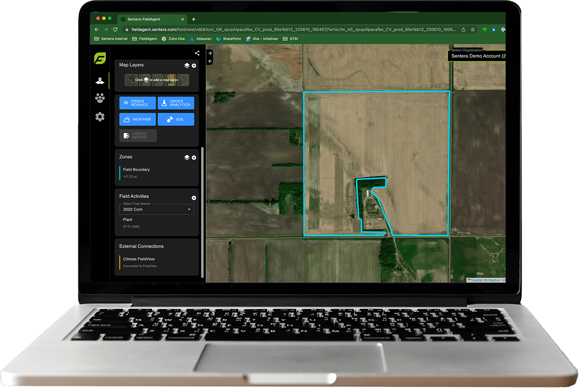Screen dimensions: 588x388
Task: Add a new map layer with plus icon
Action: point(194,66)
